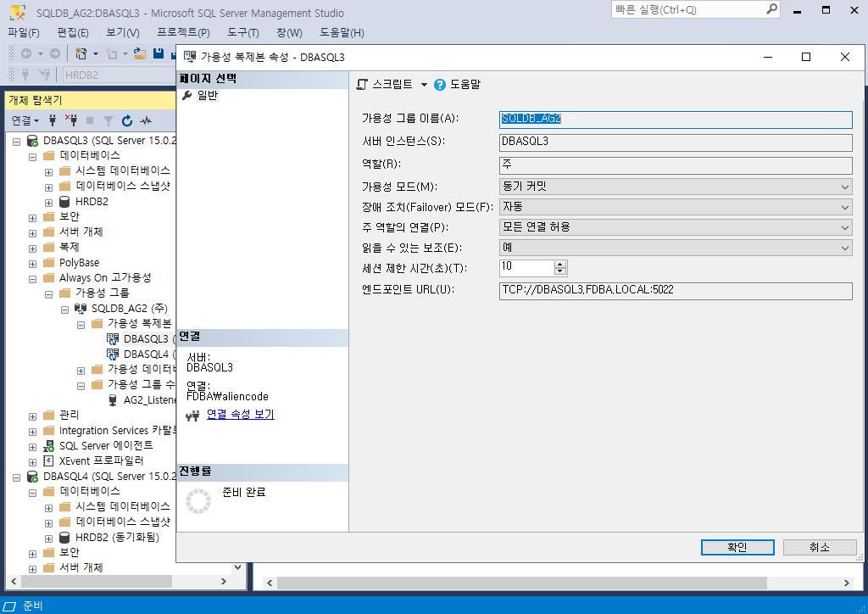Collapse the Always On 고가용성 node
This screenshot has height=614, width=868.
[33, 279]
